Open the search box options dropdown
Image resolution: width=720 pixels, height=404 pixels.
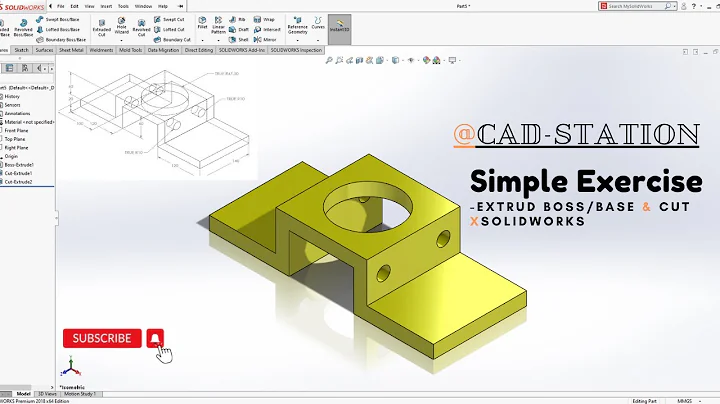675,6
